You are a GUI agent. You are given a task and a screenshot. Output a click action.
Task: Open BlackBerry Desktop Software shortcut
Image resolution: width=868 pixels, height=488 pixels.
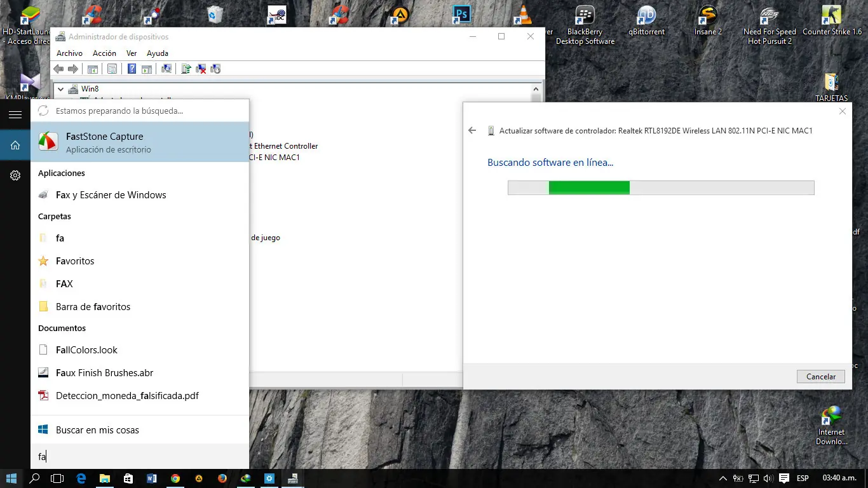click(585, 25)
